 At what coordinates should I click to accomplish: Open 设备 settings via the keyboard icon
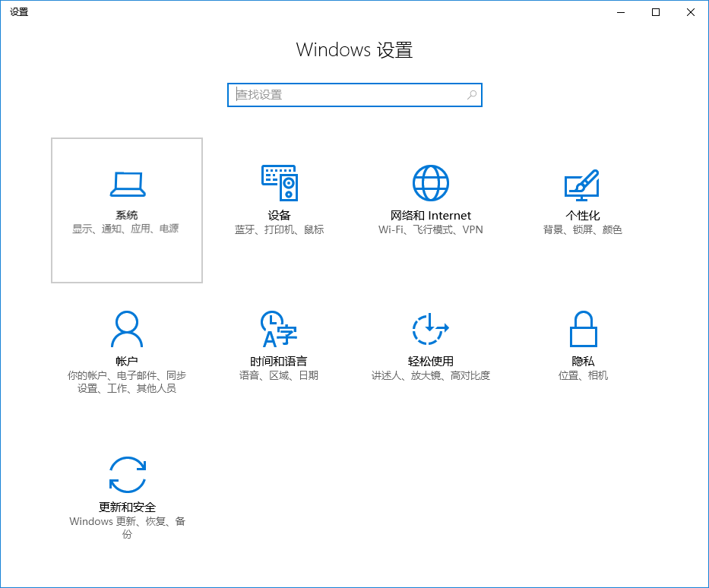click(x=279, y=182)
